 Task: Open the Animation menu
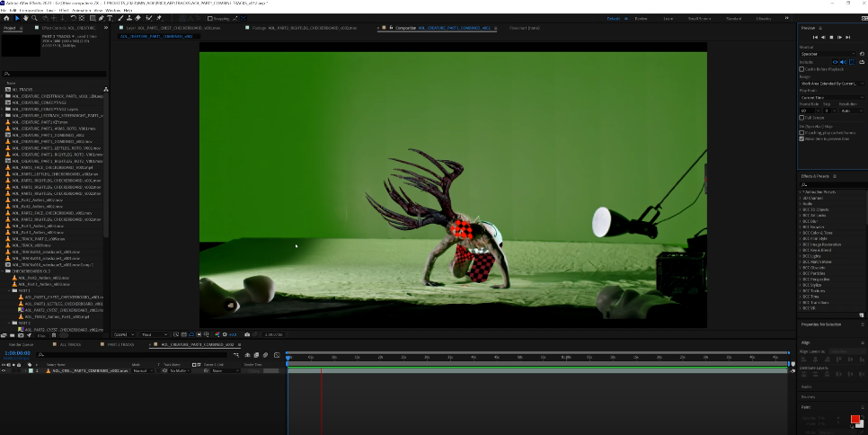82,11
